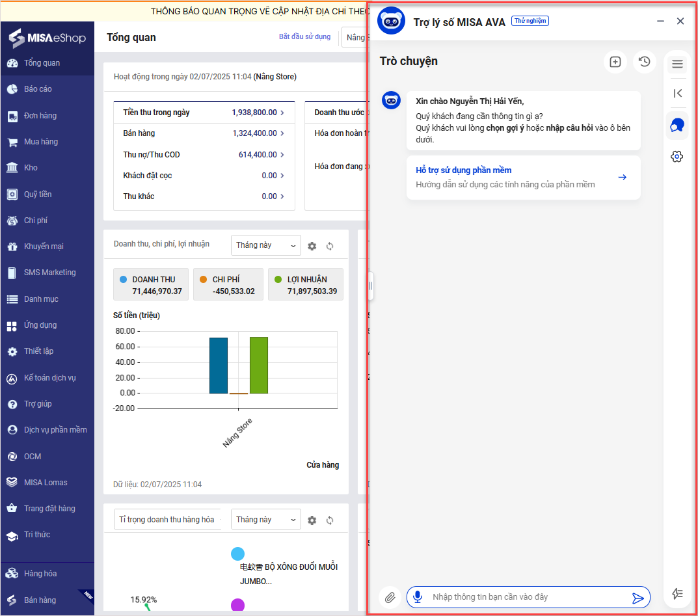Collapse the AVA side panel arrow icon
Screen dimensions: 698x616
click(677, 93)
